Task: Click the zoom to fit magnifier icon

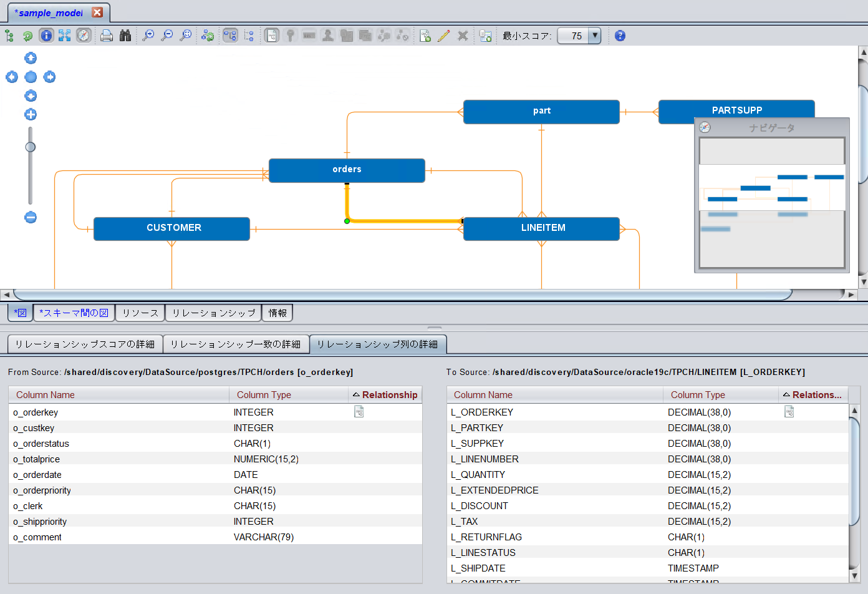Action: (x=185, y=36)
